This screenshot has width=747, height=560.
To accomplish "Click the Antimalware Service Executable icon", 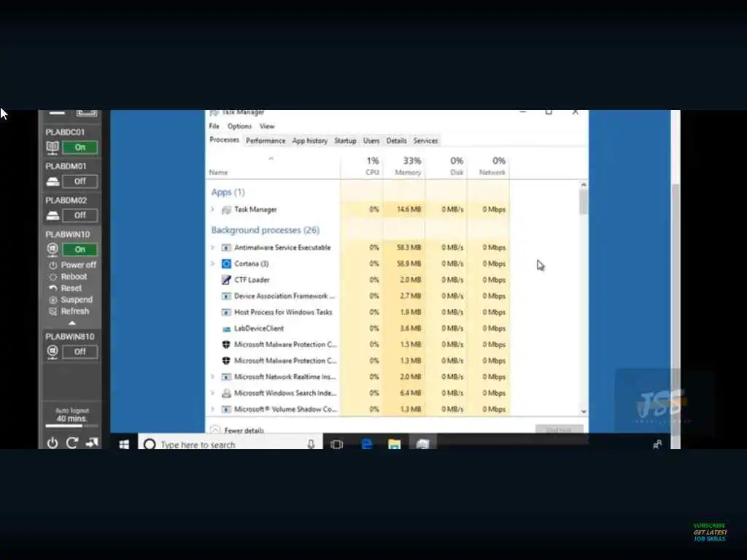I will [x=226, y=248].
